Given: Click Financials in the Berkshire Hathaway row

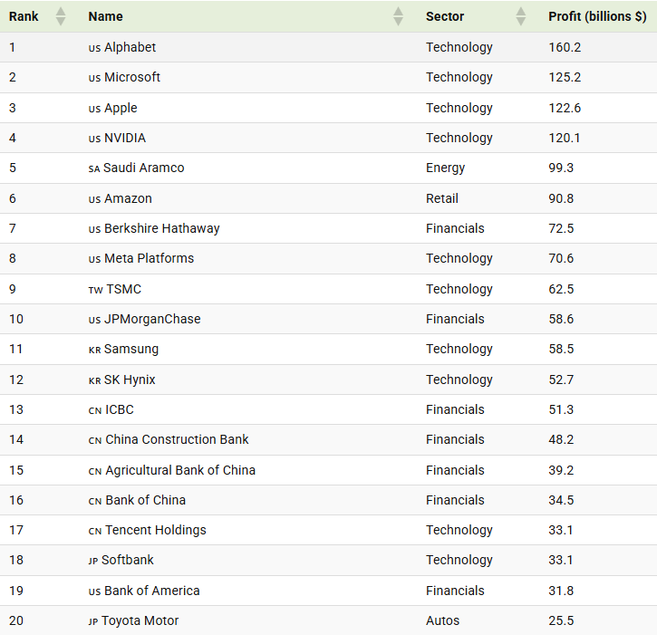Looking at the screenshot, I should pos(455,228).
